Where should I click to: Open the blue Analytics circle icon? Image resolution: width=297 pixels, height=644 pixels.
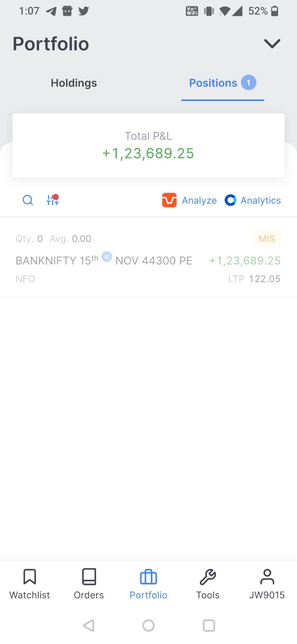pos(230,200)
